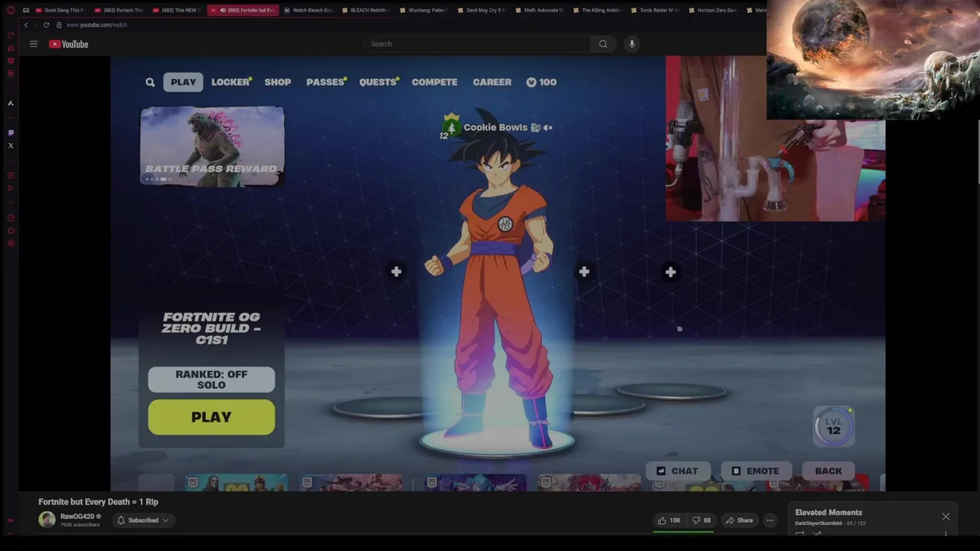Switch to the Devil May Cry 5 tab

(x=482, y=10)
